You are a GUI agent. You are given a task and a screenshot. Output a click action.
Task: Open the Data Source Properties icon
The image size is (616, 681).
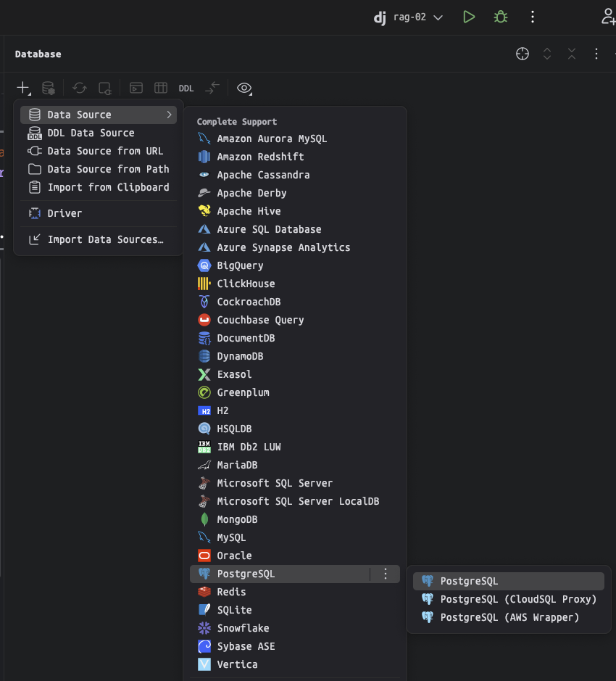pyautogui.click(x=47, y=88)
